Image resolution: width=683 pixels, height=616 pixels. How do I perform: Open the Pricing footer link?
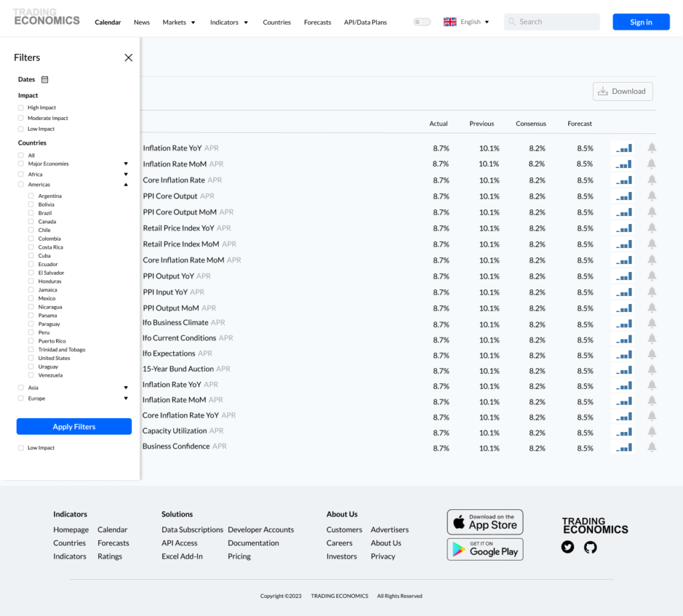(239, 557)
